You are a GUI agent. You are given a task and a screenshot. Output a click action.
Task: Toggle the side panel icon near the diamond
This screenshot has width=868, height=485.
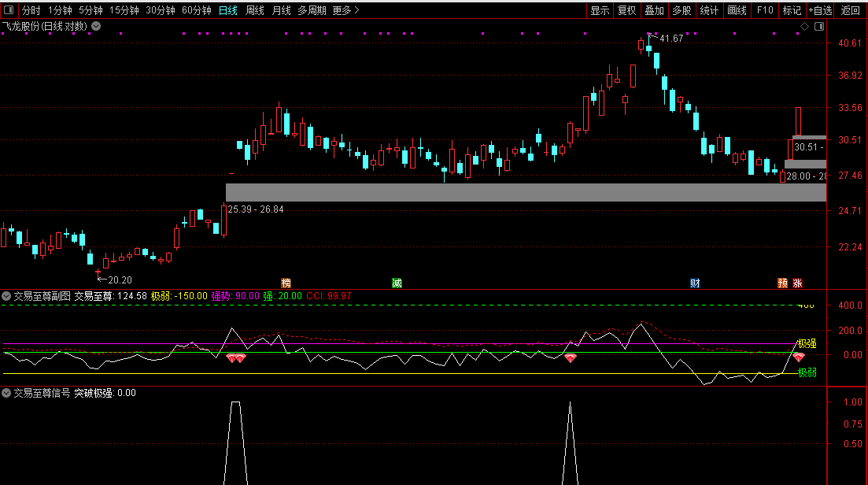819,26
